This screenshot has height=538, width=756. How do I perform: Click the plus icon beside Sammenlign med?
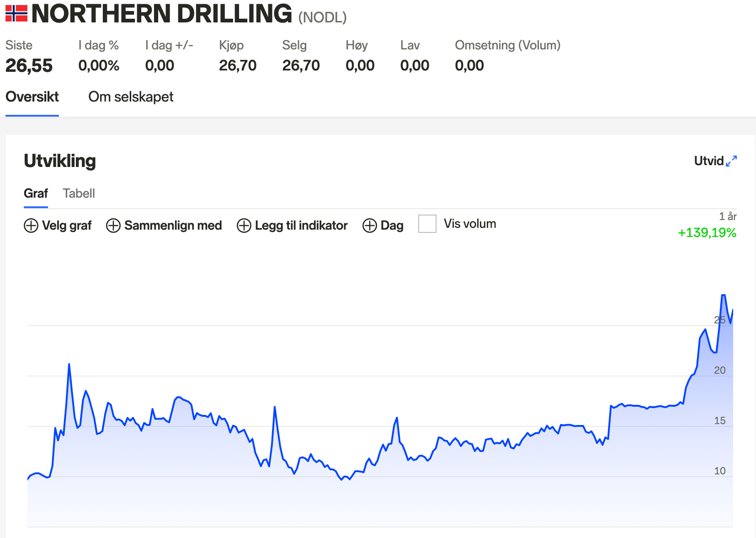tap(113, 226)
